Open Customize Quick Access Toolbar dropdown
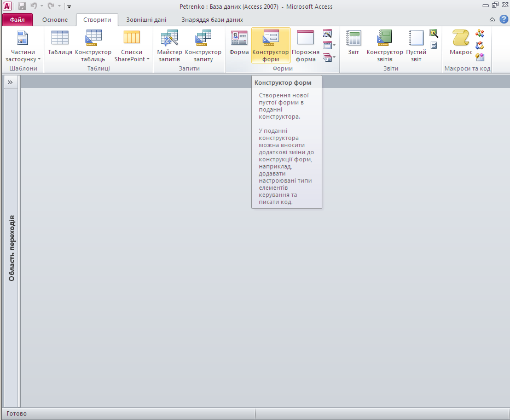Image resolution: width=510 pixels, height=420 pixels. click(69, 7)
